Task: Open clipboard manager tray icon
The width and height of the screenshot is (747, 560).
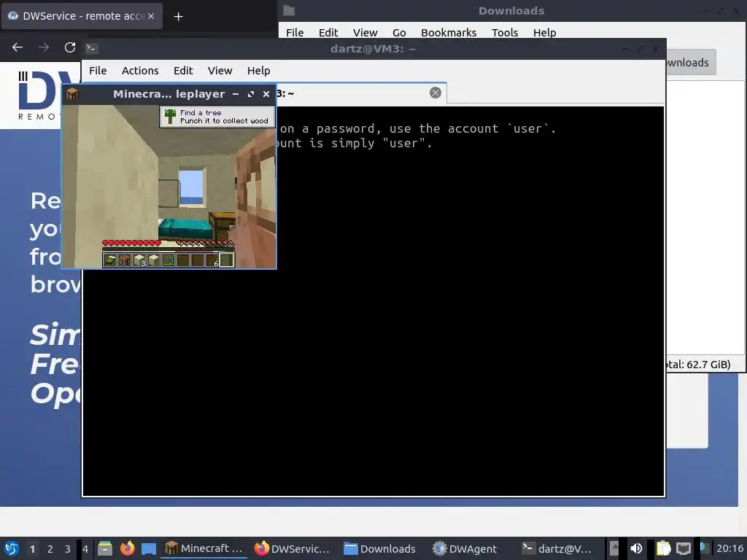Action: 662,548
